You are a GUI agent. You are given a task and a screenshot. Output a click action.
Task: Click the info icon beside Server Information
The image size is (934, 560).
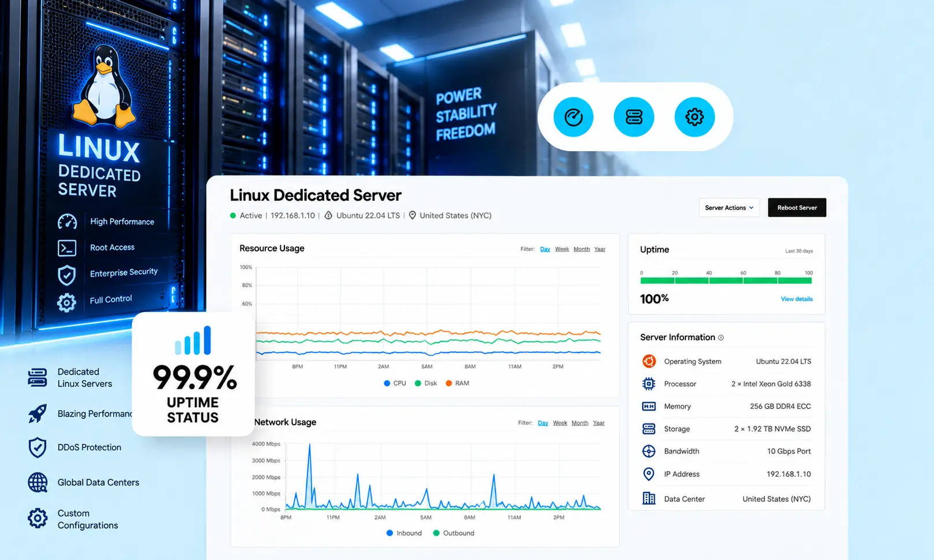721,338
